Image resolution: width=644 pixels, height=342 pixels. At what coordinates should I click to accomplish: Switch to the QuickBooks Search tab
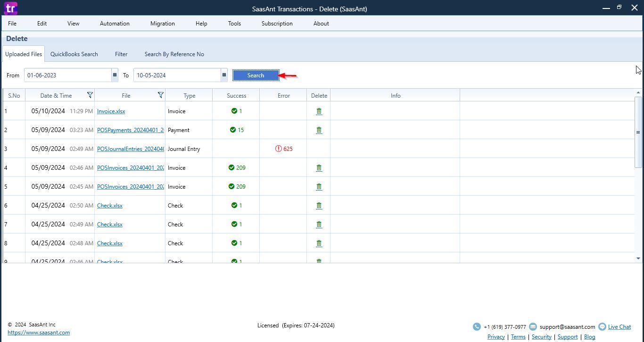coord(74,54)
